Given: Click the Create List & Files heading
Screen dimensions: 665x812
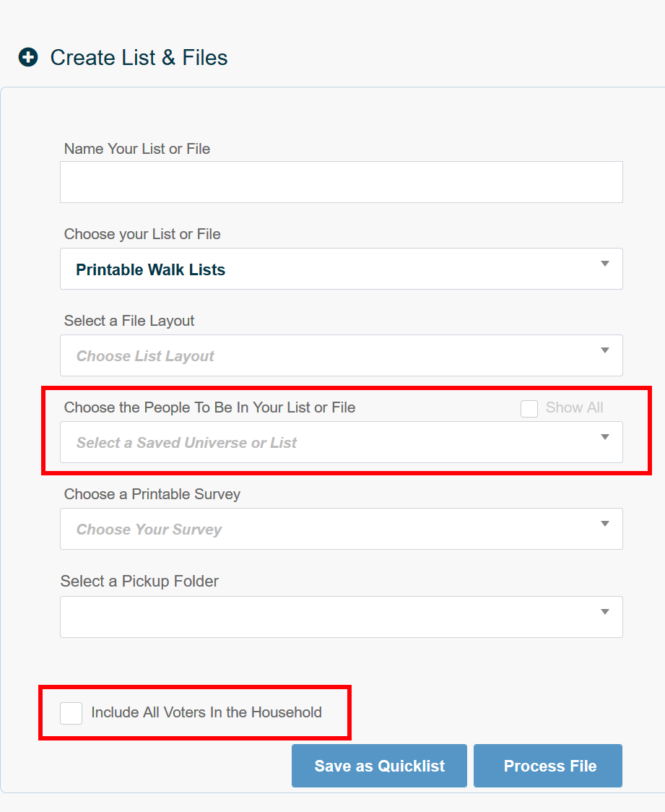Looking at the screenshot, I should tap(138, 57).
